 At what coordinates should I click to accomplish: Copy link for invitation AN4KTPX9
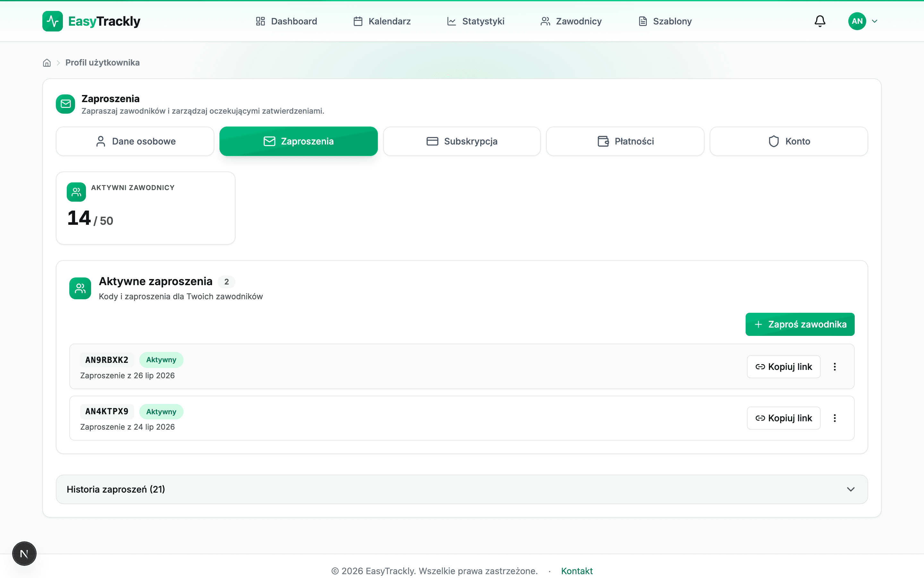click(x=783, y=418)
